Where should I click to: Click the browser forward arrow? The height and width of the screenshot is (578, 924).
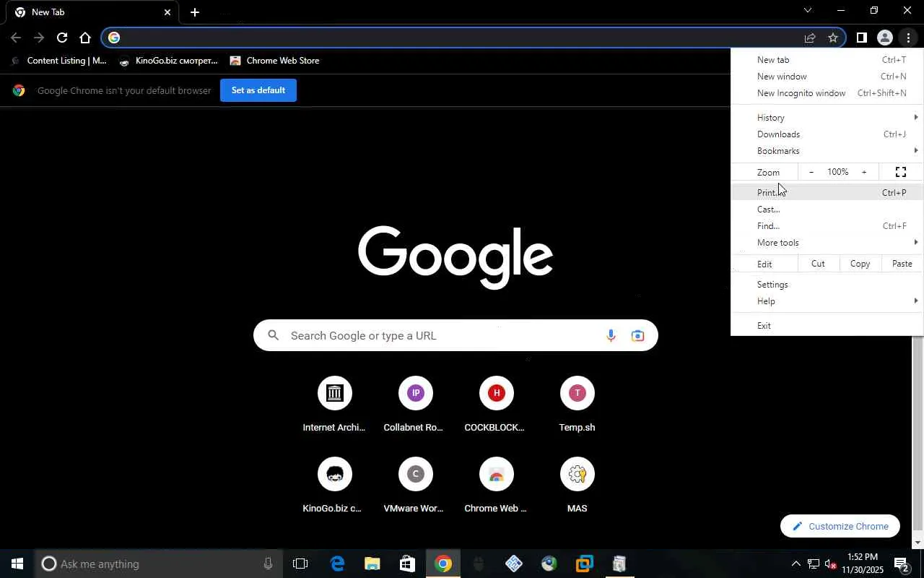[39, 38]
